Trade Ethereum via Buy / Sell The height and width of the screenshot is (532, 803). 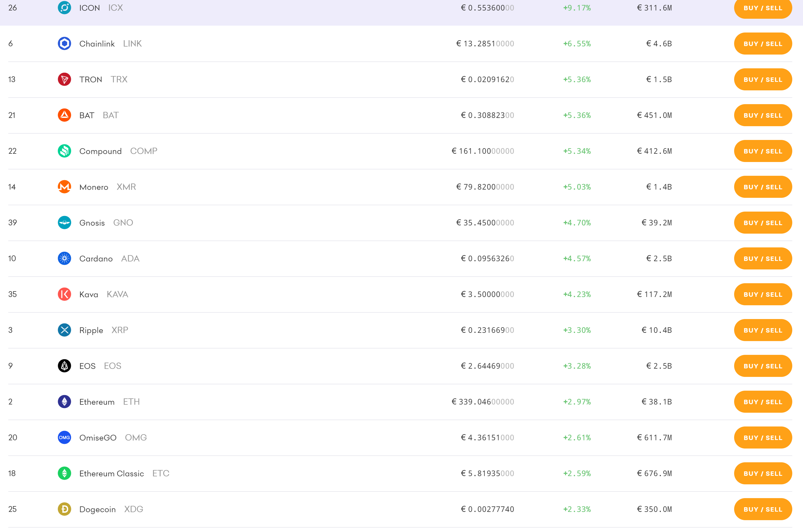point(763,402)
